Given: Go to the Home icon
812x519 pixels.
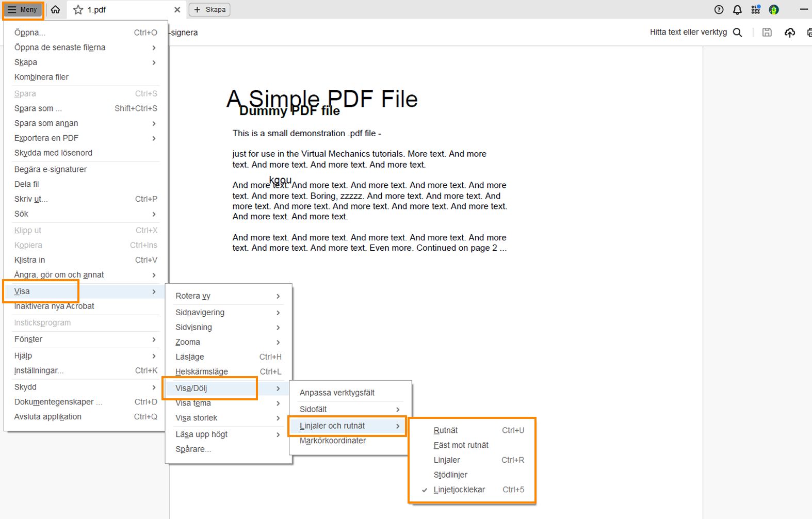Looking at the screenshot, I should (56, 10).
